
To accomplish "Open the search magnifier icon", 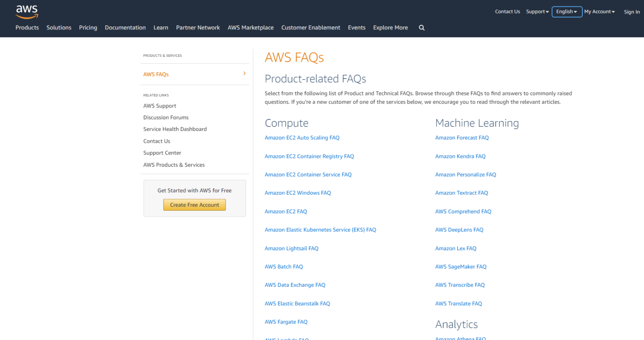I will 421,27.
